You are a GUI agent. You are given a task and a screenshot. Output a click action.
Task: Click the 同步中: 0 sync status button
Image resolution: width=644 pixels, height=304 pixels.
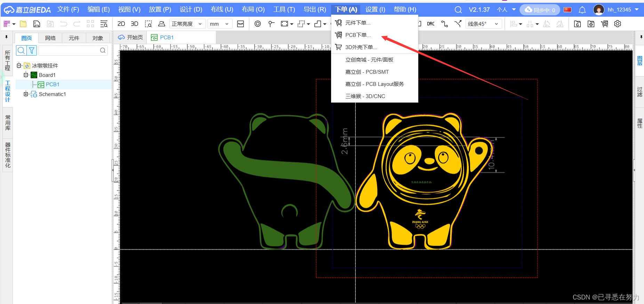(x=540, y=10)
